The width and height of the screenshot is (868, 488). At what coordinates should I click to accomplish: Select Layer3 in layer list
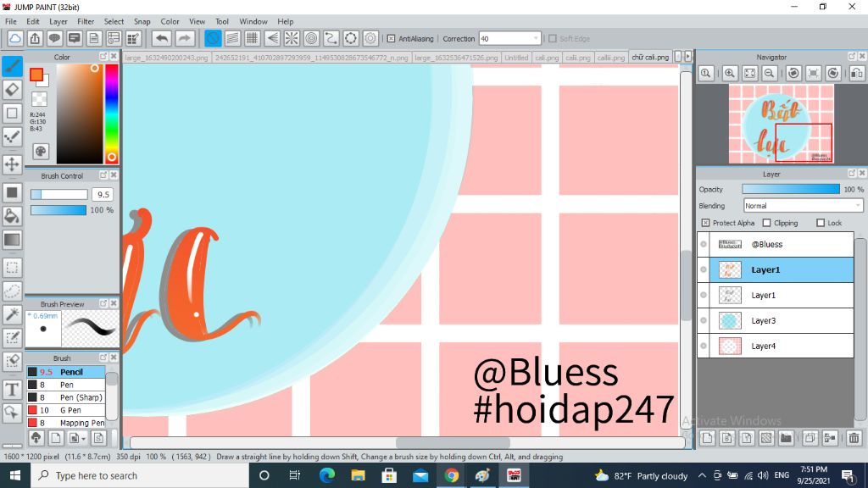776,320
